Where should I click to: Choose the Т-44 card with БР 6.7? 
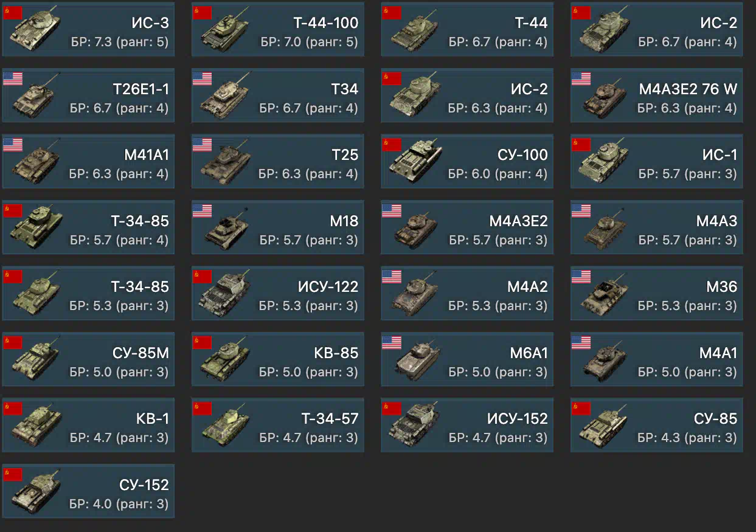pyautogui.click(x=467, y=29)
